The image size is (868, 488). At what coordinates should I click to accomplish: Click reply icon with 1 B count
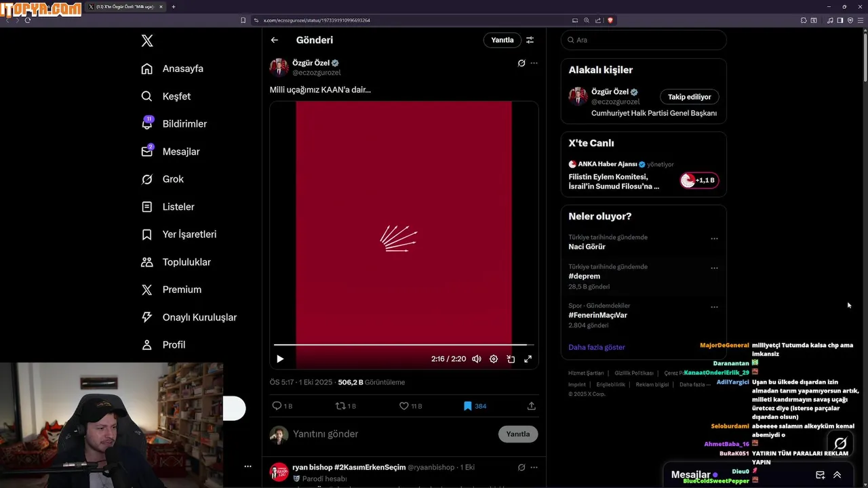[x=277, y=406]
